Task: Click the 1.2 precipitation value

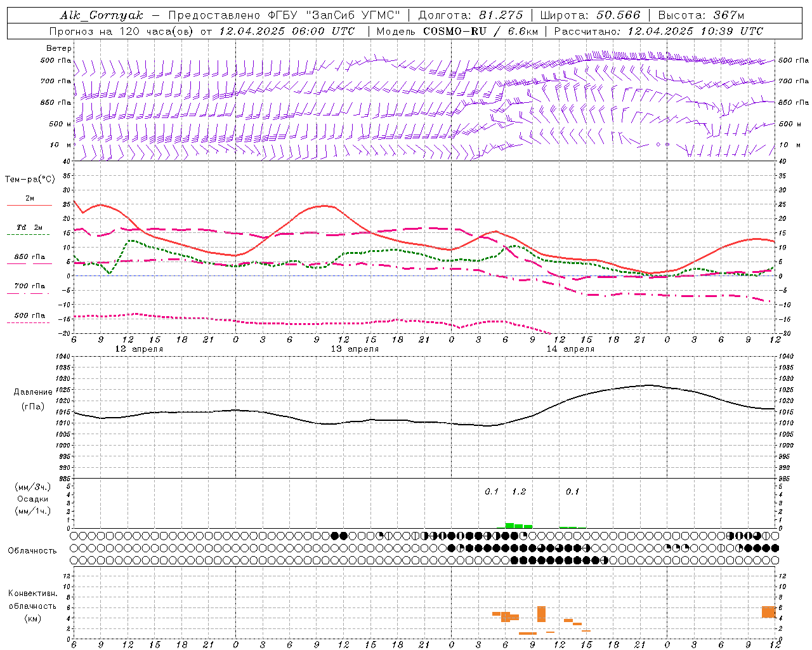Action: [519, 491]
